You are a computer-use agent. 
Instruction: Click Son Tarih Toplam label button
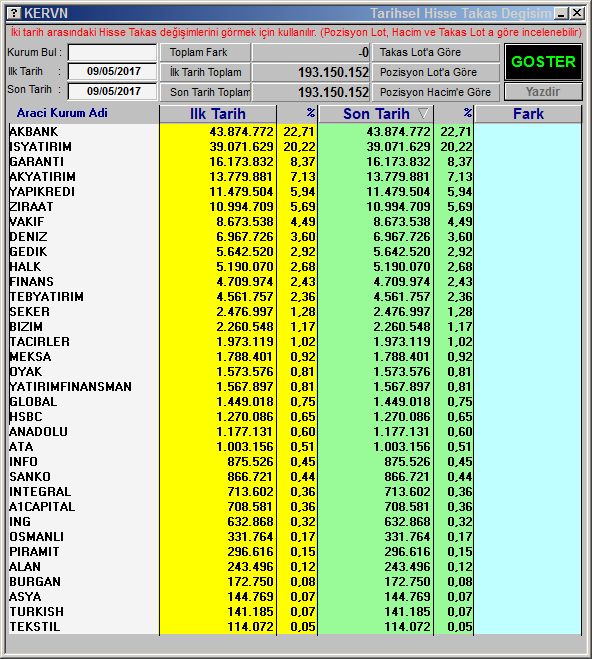pyautogui.click(x=205, y=92)
